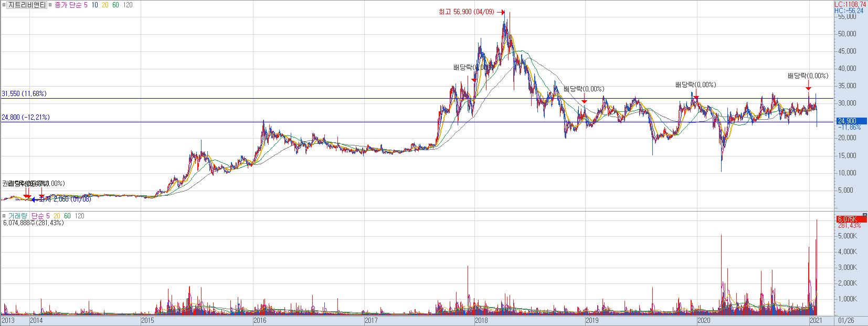Click the 지트리비앤티 stock name button
This screenshot has width=868, height=326.
(27, 5)
